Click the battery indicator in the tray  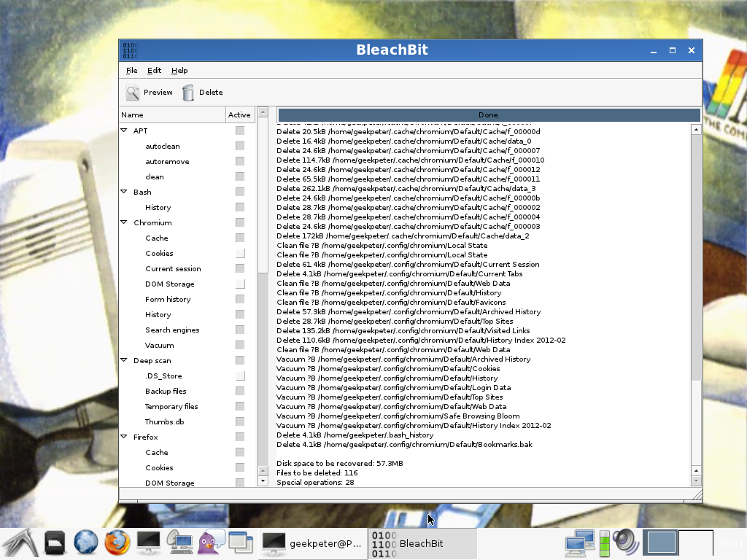(604, 542)
